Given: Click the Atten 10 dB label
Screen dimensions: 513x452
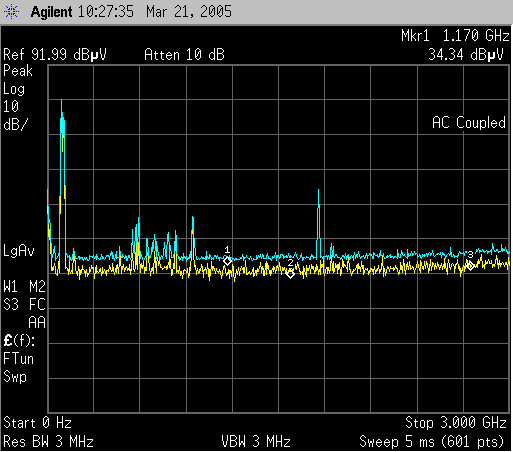Looking at the screenshot, I should click(184, 55).
